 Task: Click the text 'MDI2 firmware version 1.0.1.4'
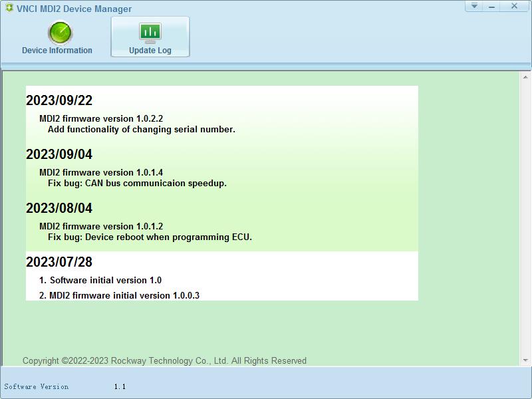click(x=101, y=172)
